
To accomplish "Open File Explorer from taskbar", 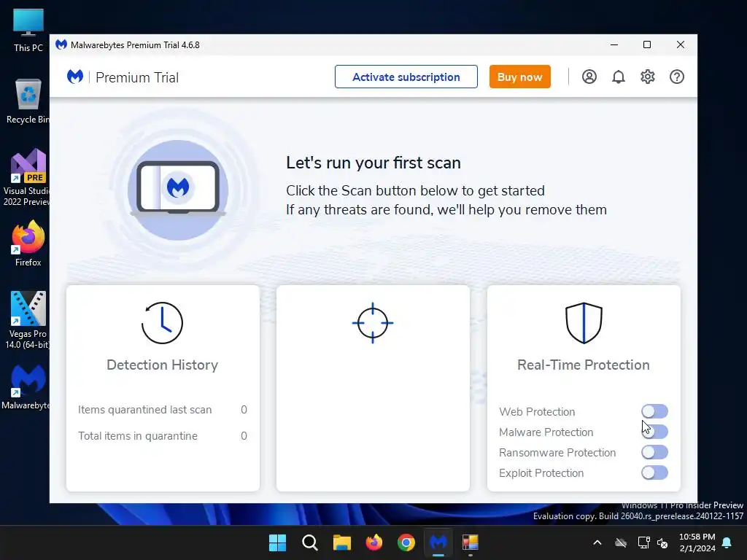I will point(341,542).
